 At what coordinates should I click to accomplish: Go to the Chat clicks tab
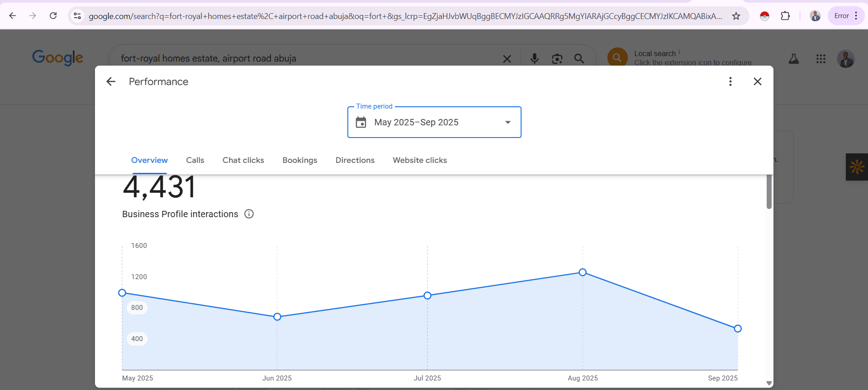tap(243, 160)
